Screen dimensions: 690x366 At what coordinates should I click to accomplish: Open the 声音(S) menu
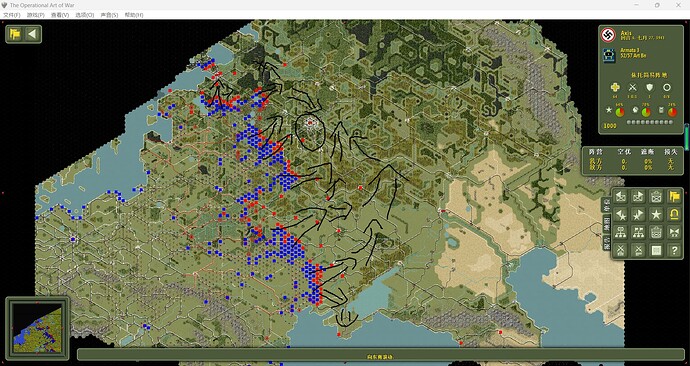(109, 15)
